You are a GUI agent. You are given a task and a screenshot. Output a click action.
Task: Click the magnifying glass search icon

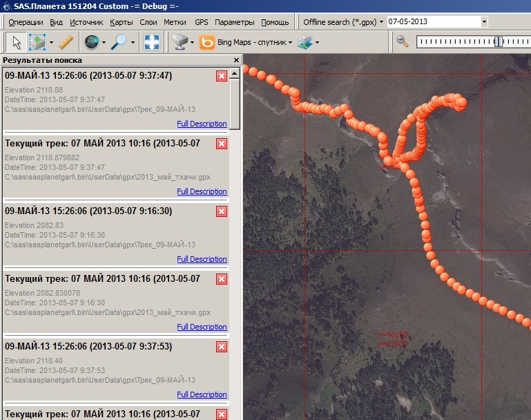[119, 43]
